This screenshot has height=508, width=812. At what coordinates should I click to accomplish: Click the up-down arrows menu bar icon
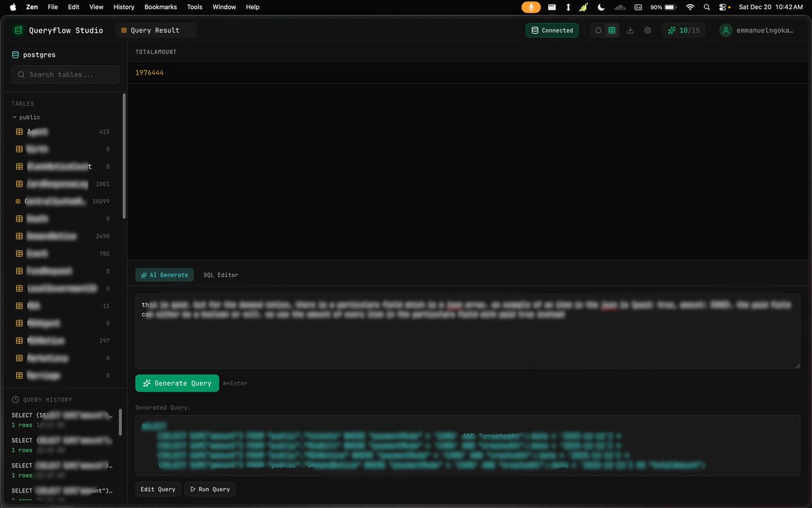coord(568,7)
